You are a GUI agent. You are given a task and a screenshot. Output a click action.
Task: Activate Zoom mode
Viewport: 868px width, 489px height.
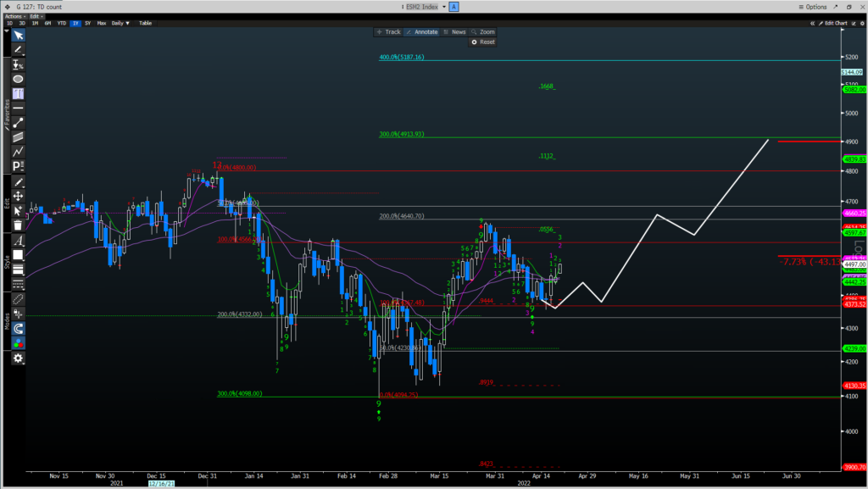point(483,32)
